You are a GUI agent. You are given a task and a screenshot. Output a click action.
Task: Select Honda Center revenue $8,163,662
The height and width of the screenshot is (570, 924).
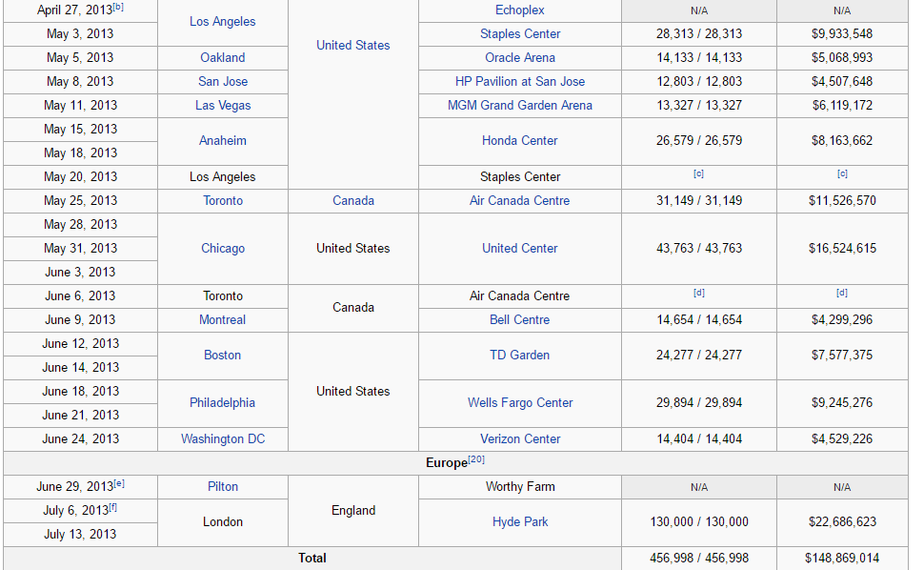tap(842, 141)
